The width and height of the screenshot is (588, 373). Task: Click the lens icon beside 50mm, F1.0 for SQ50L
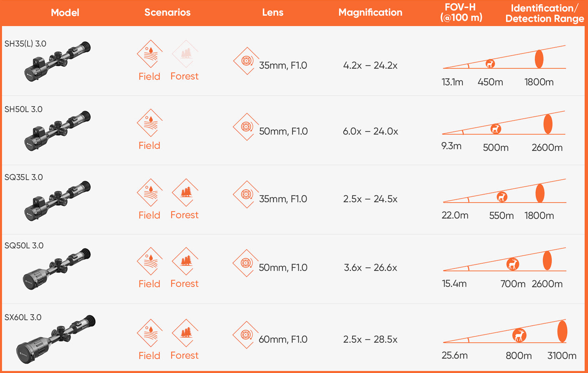(x=246, y=263)
